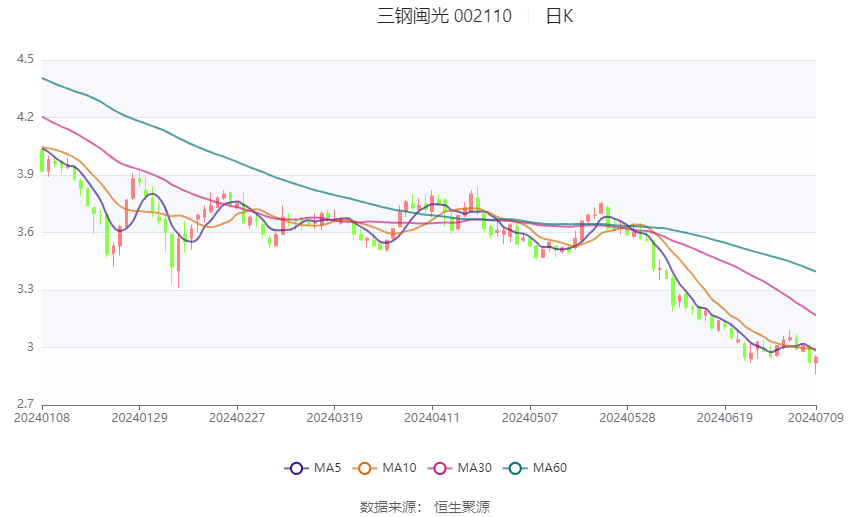Viewport: 850px width, 517px height.
Task: Click the 20240528 x-axis date label
Action: 627,418
